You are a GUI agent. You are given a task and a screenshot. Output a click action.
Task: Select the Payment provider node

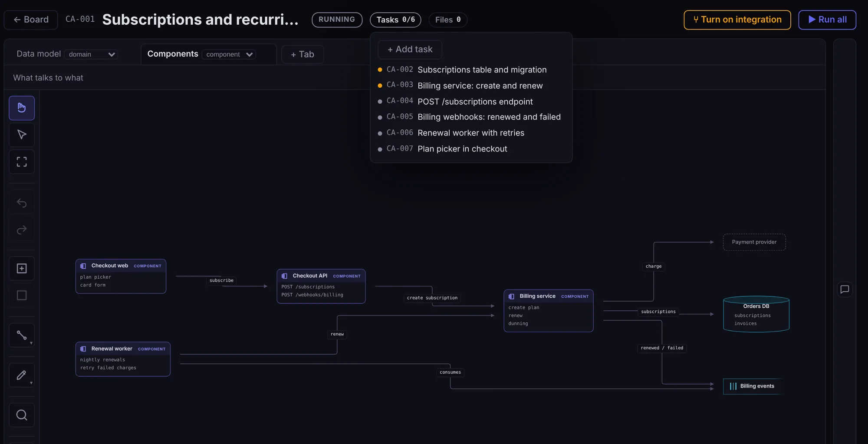coord(754,242)
